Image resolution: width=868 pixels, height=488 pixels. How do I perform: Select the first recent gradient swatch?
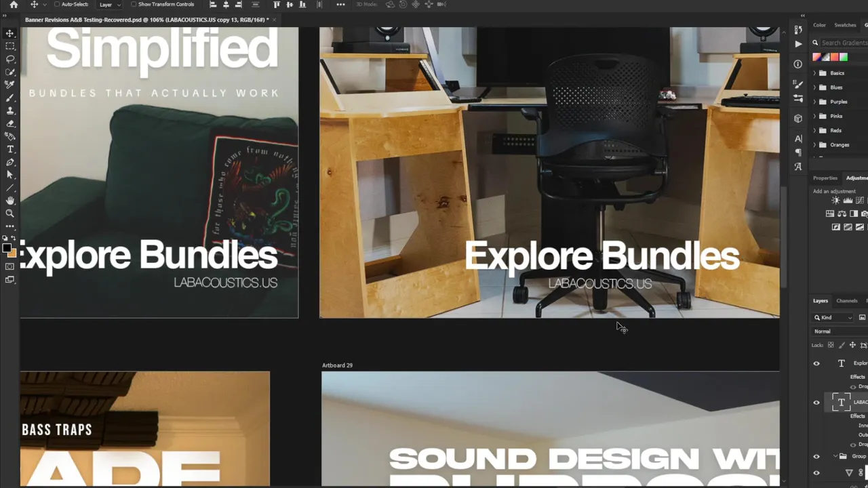[x=817, y=58]
